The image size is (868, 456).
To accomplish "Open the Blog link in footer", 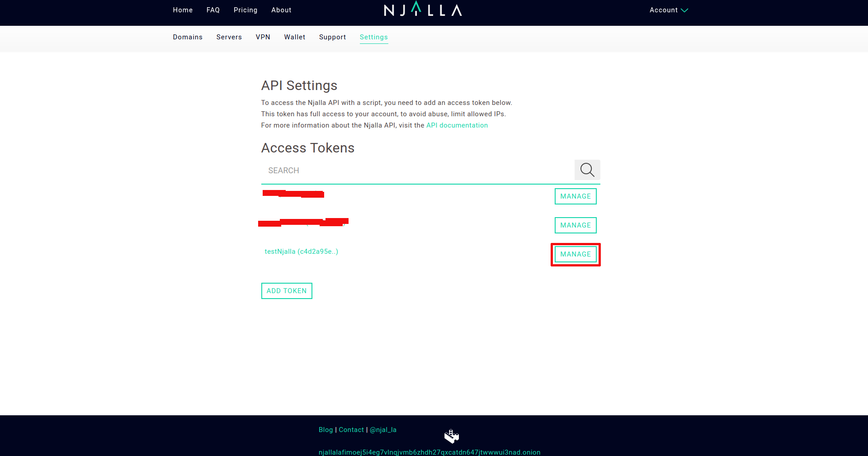I will (325, 430).
